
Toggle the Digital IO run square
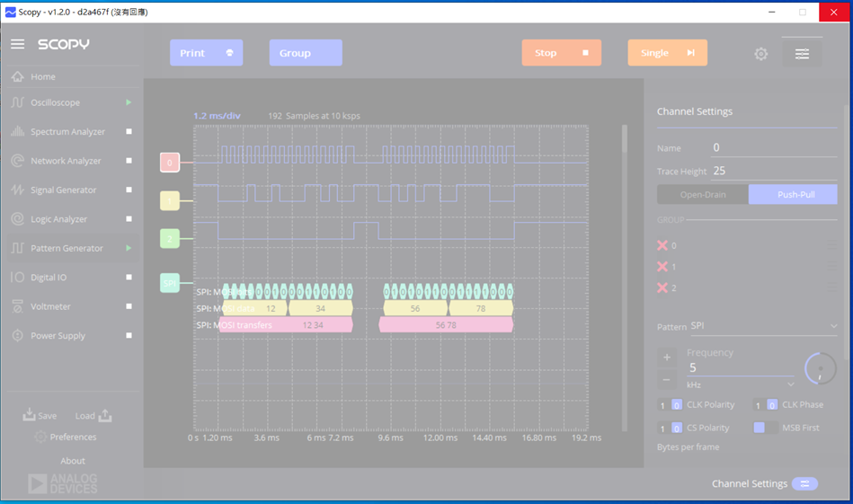129,278
